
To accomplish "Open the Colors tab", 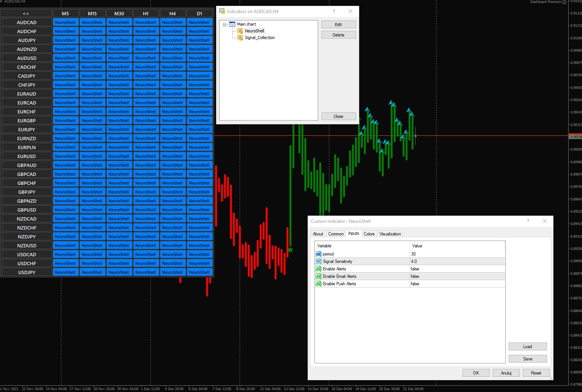I will point(369,234).
